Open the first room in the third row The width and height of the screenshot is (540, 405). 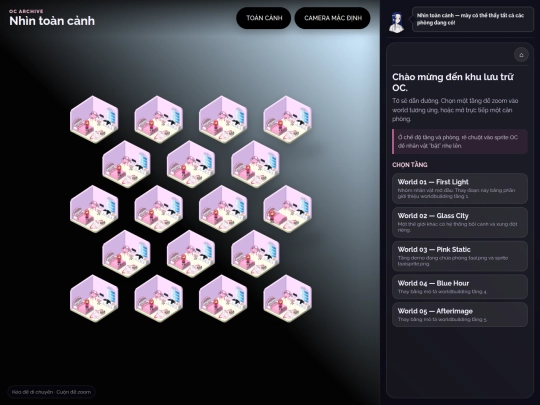point(94,209)
